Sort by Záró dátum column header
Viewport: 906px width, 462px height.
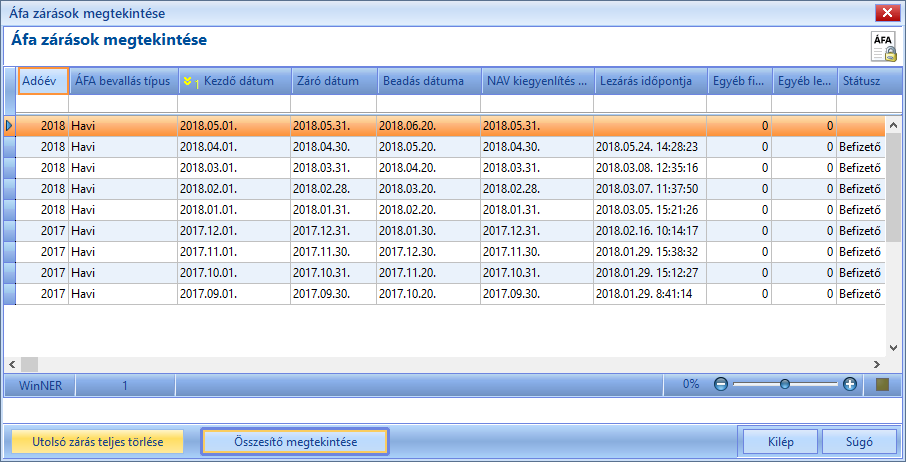[334, 81]
